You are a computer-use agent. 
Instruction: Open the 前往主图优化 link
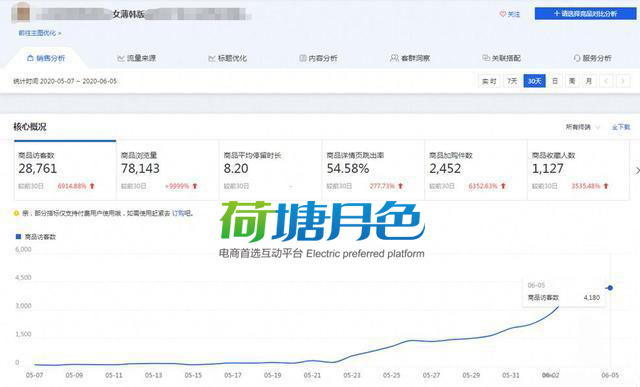[40, 33]
